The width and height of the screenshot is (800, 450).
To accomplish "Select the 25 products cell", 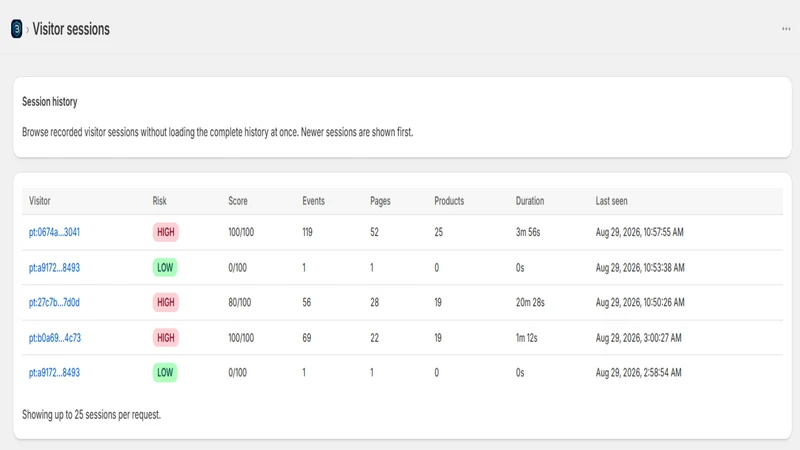I will pyautogui.click(x=438, y=232).
